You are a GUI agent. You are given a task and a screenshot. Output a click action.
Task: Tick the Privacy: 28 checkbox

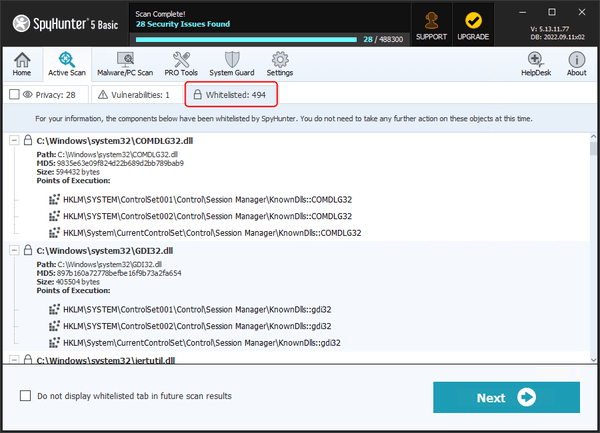[14, 94]
